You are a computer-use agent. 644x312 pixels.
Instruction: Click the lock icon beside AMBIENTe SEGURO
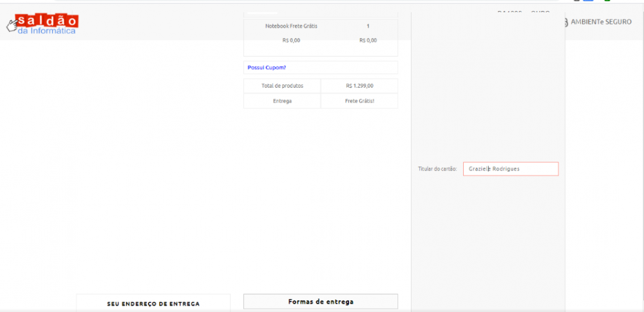[x=565, y=22]
